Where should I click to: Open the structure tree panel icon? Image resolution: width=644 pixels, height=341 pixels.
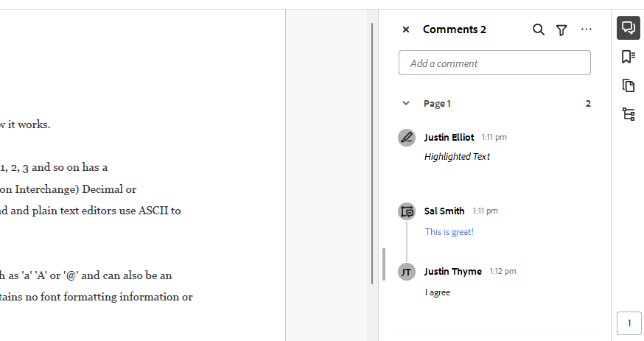629,114
